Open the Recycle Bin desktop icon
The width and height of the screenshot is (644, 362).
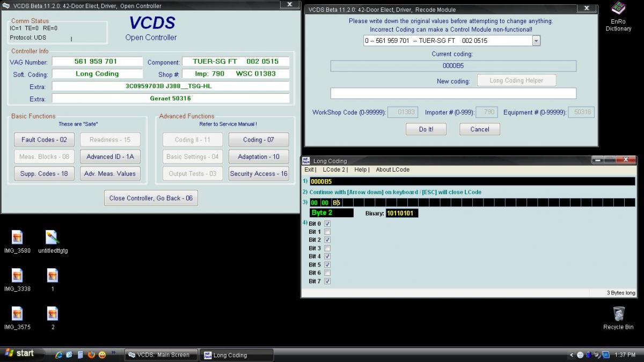pos(618,317)
